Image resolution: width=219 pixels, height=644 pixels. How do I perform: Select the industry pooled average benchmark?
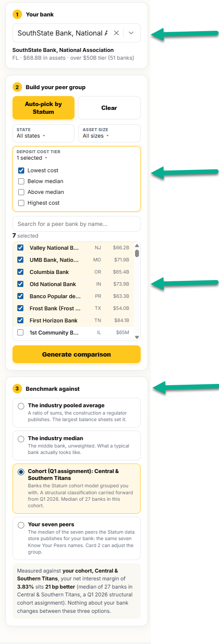point(21,406)
